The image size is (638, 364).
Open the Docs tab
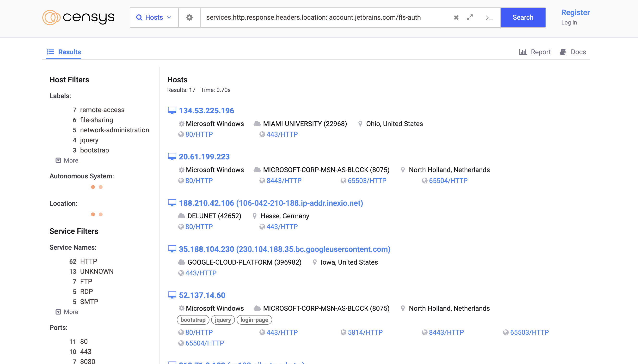573,52
